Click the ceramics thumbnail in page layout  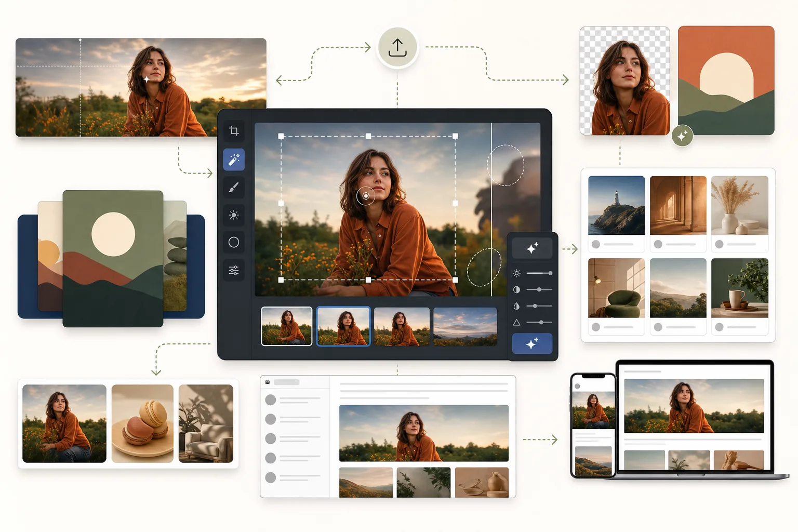[x=482, y=482]
